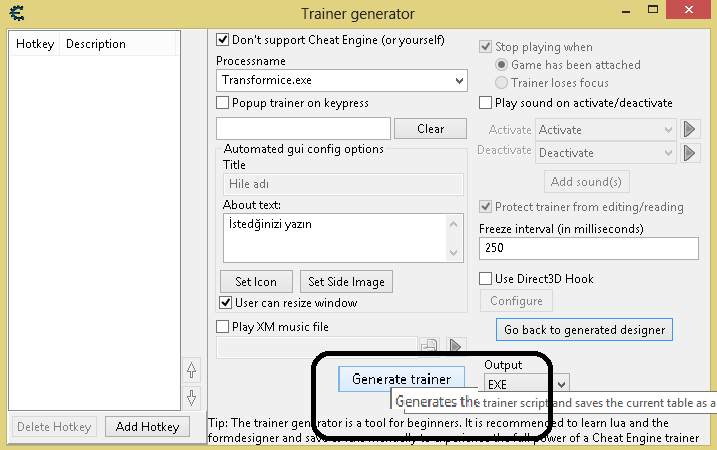The image size is (717, 450).
Task: Focus the popup keypress hotkey field
Action: coord(303,129)
